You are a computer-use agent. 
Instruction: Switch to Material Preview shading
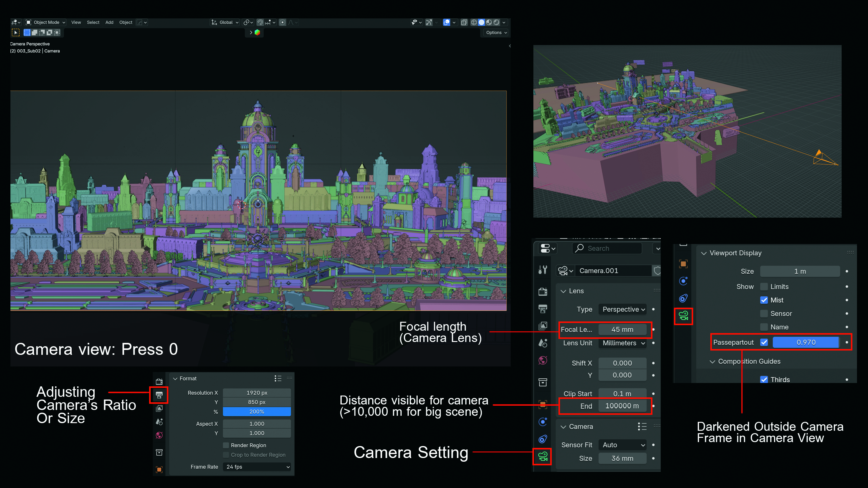pyautogui.click(x=489, y=22)
